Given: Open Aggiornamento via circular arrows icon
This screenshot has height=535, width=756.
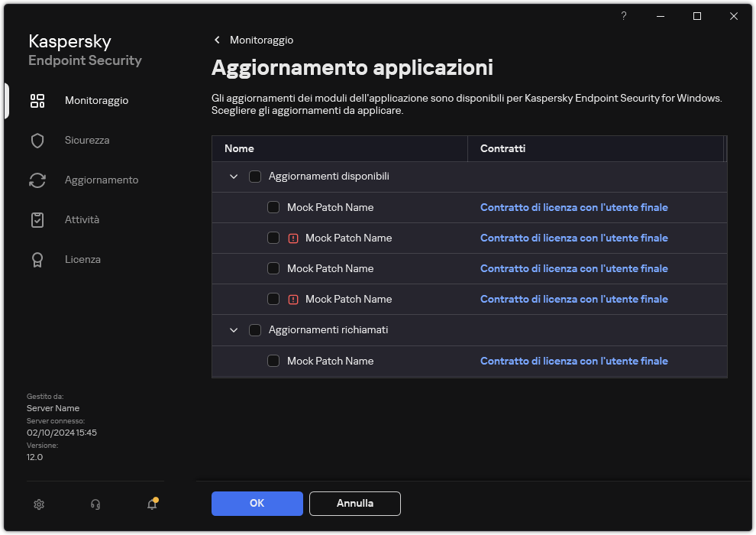Looking at the screenshot, I should tap(37, 180).
